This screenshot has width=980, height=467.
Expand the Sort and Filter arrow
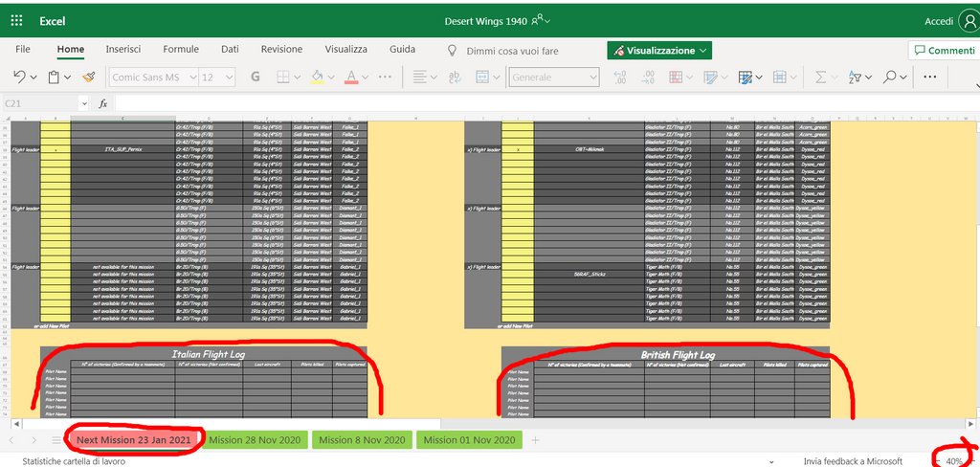869,78
